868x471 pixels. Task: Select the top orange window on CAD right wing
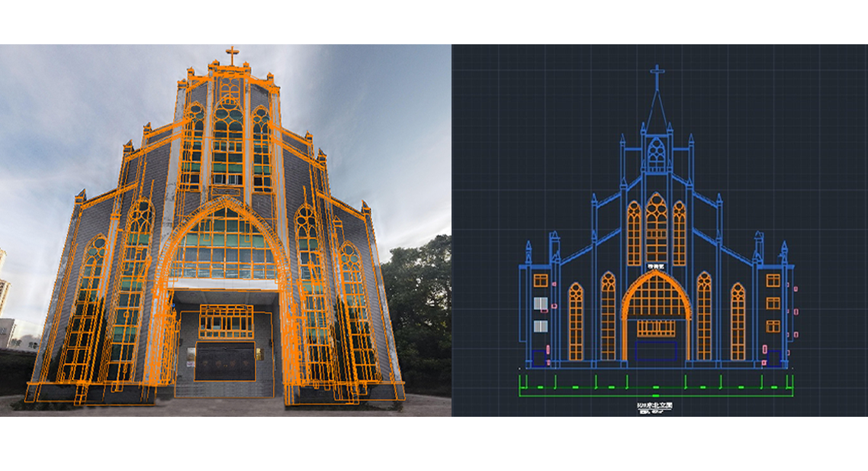[773, 280]
